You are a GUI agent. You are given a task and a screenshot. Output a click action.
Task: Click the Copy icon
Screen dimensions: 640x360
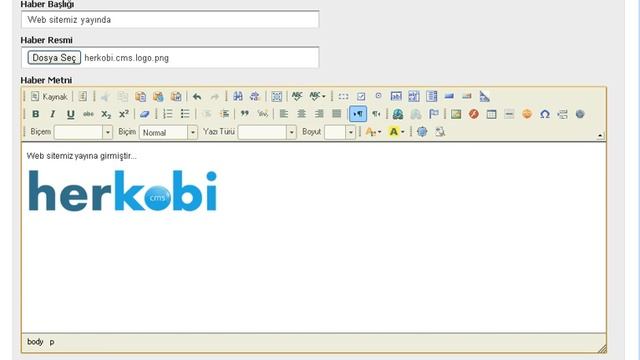(122, 97)
